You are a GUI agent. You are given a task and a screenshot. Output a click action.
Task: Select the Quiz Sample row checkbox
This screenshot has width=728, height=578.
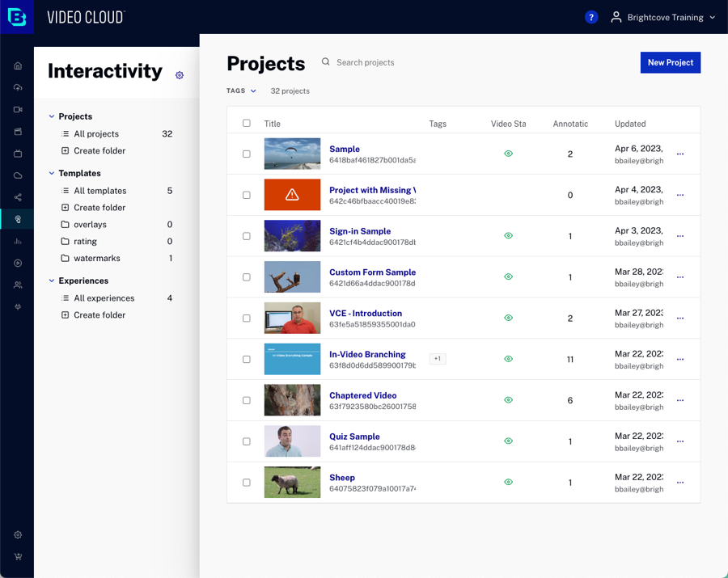[247, 441]
